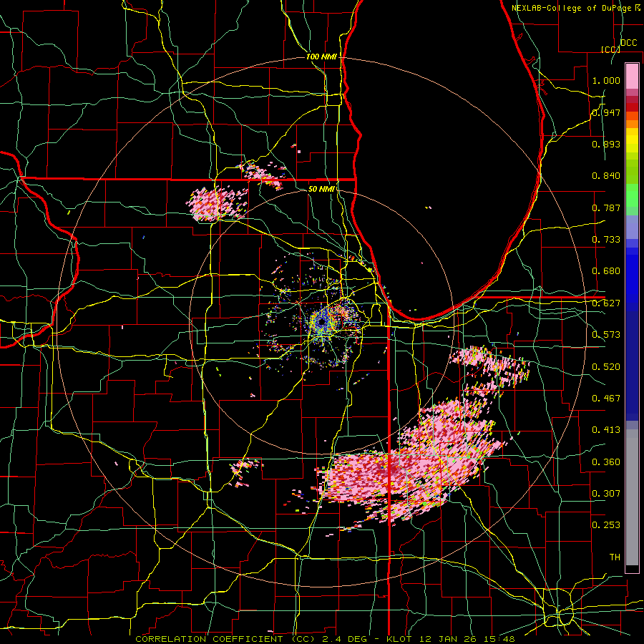644x644 pixels.
Task: Pick the bright green segment of color scale
Action: (x=632, y=195)
